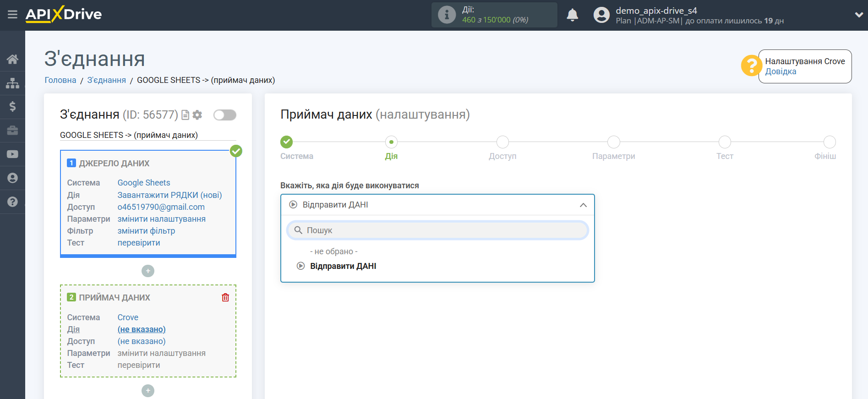Click the briefcase icon in the sidebar

12,131
